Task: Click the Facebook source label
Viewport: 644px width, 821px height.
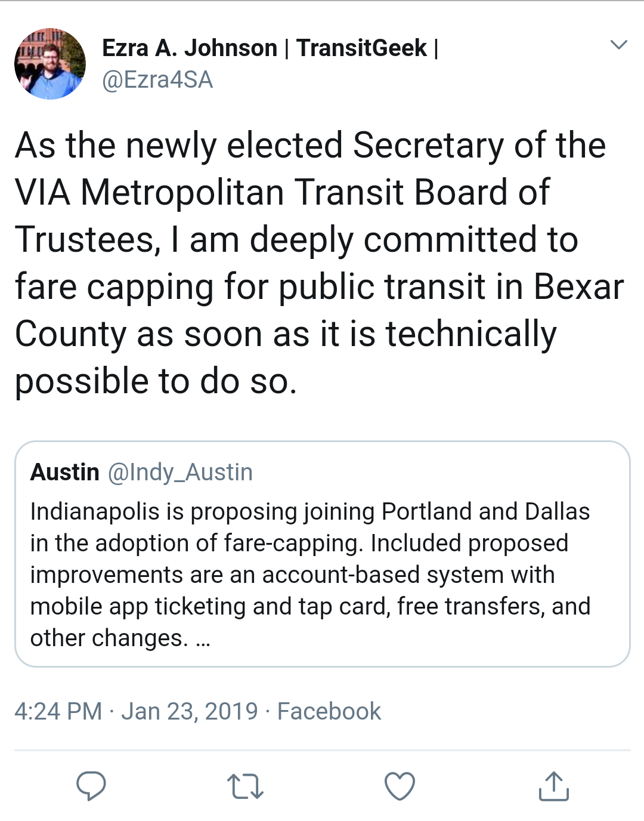Action: pyautogui.click(x=329, y=711)
